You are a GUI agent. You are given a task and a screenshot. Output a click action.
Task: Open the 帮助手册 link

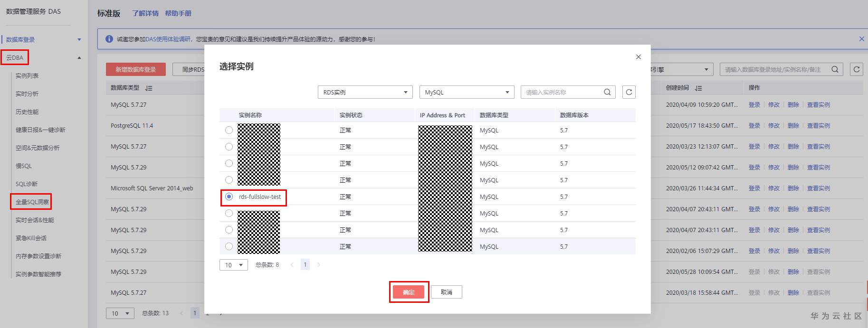click(178, 13)
